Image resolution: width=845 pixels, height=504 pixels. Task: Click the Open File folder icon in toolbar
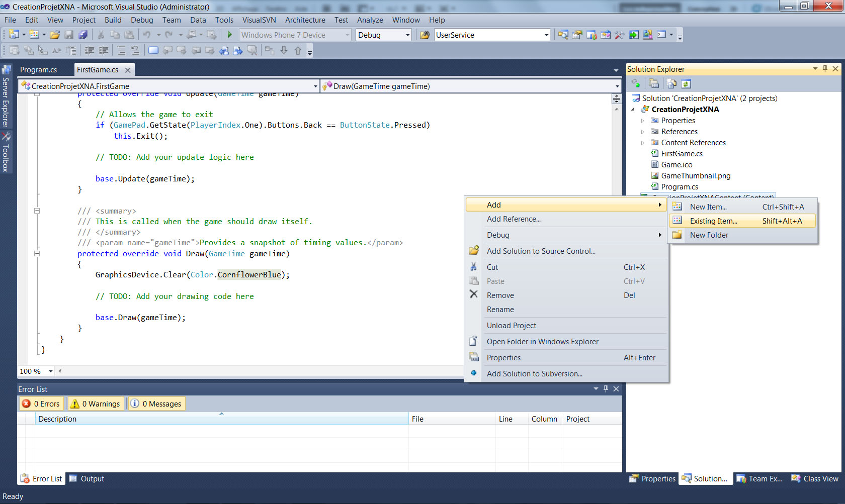coord(55,35)
